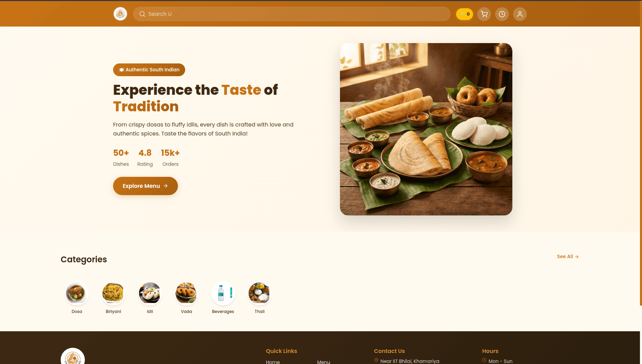Open the Menu footer link
Viewport: 642px width, 364px height.
(323, 362)
